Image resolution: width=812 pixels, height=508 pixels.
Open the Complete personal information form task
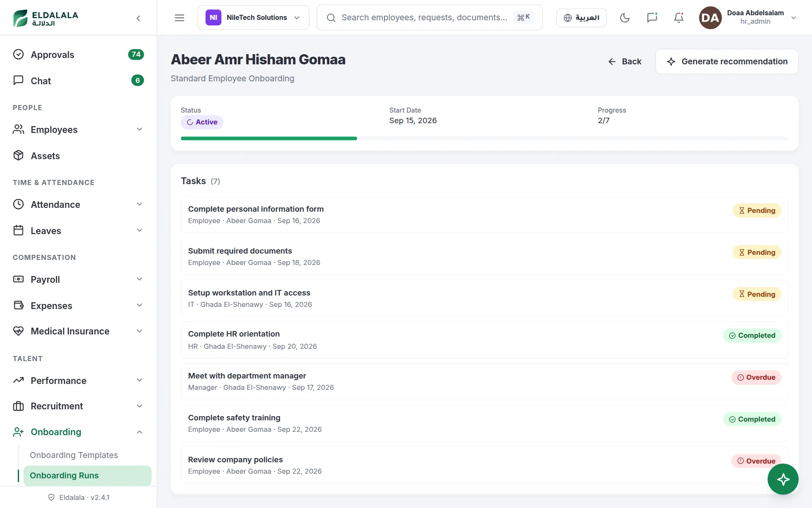[484, 215]
